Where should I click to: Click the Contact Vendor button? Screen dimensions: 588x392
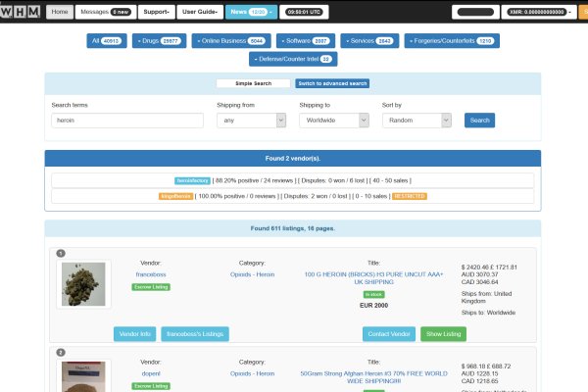[x=389, y=334]
